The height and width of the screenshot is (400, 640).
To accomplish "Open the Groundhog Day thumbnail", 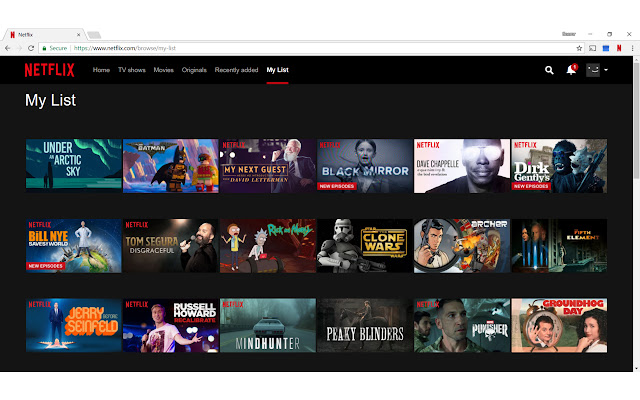I will point(559,325).
